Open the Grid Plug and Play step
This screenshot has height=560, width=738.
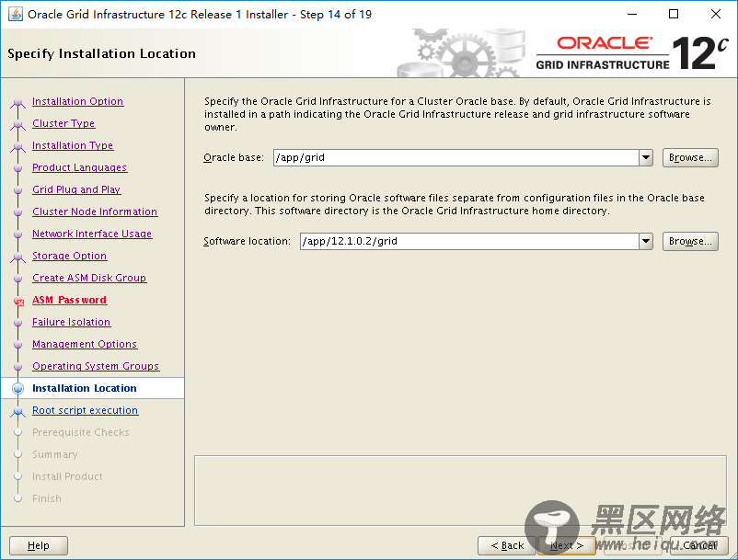coord(76,190)
